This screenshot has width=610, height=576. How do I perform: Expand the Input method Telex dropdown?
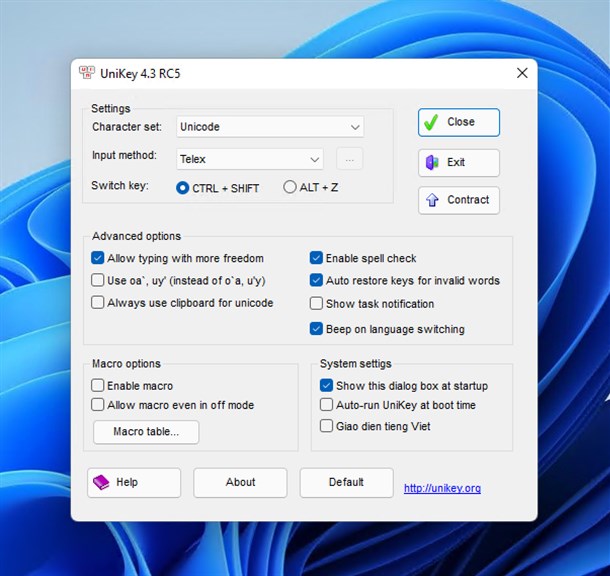(250, 159)
